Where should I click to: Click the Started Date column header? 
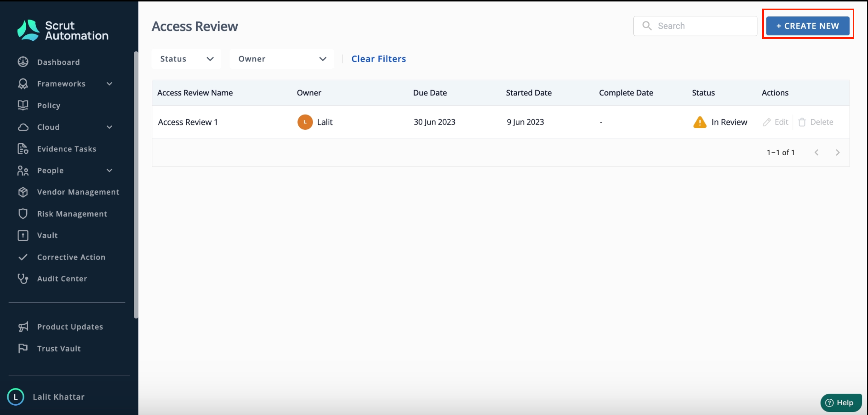click(529, 93)
